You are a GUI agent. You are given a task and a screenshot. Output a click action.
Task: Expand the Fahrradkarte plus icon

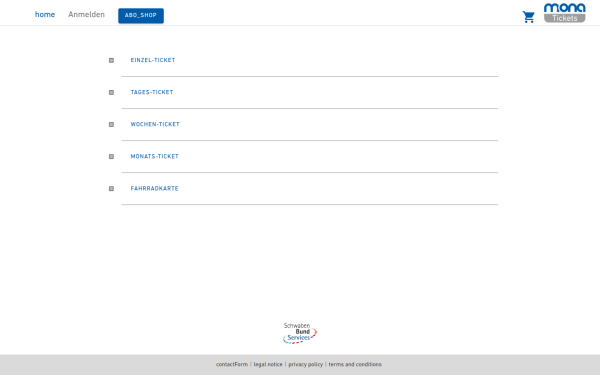(111, 189)
